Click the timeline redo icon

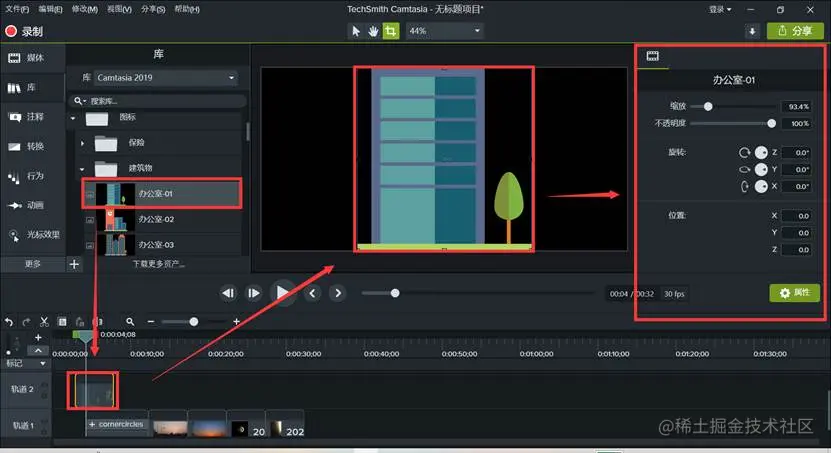(x=26, y=322)
